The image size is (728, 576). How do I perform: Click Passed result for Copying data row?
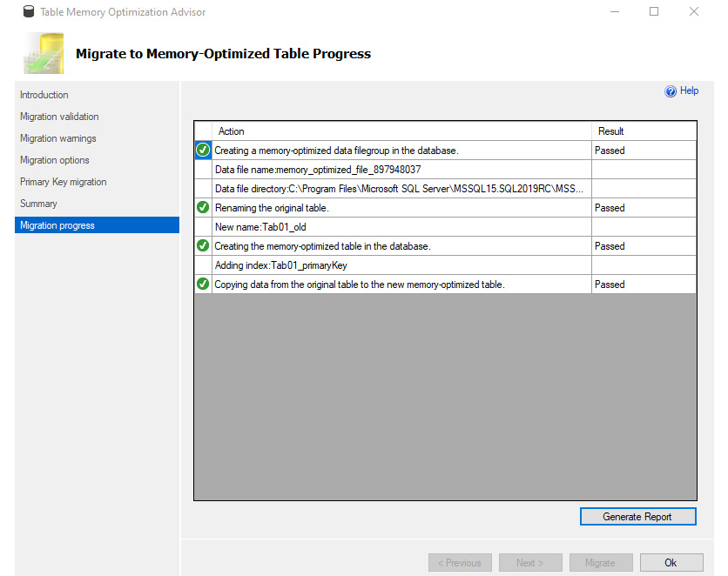click(610, 285)
